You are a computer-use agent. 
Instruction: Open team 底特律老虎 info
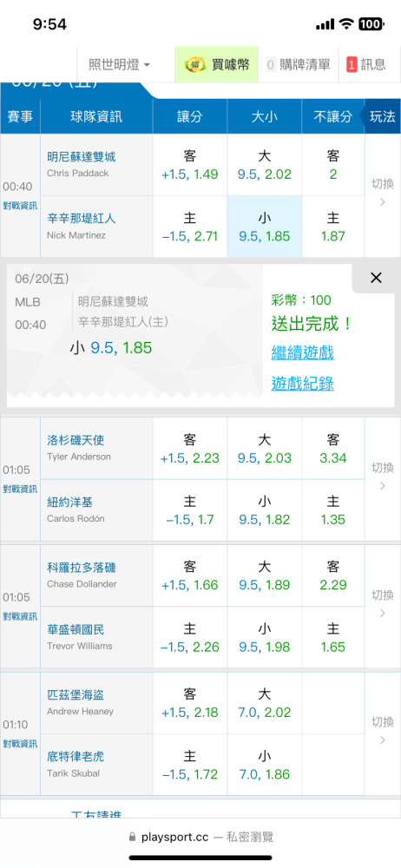tap(76, 757)
